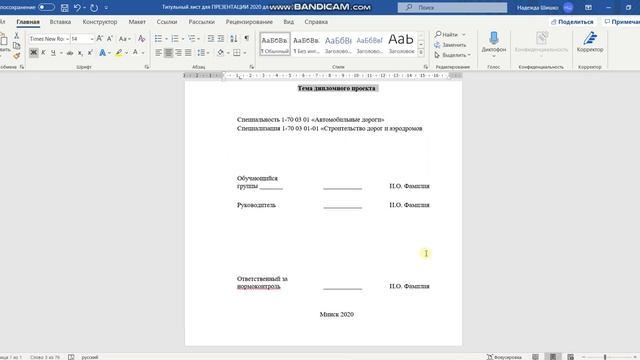Viewport: 640px width, 360px height.
Task: Toggle bold Ж formatting
Action: (x=33, y=53)
